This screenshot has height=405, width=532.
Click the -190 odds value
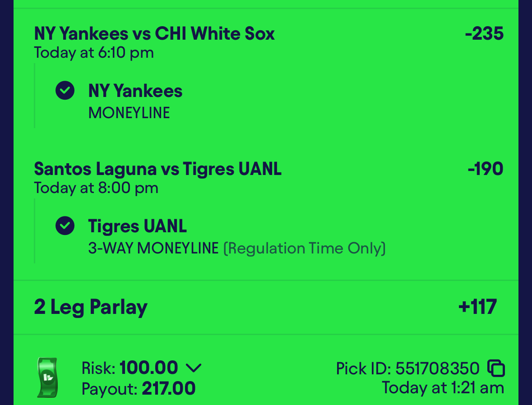click(486, 169)
